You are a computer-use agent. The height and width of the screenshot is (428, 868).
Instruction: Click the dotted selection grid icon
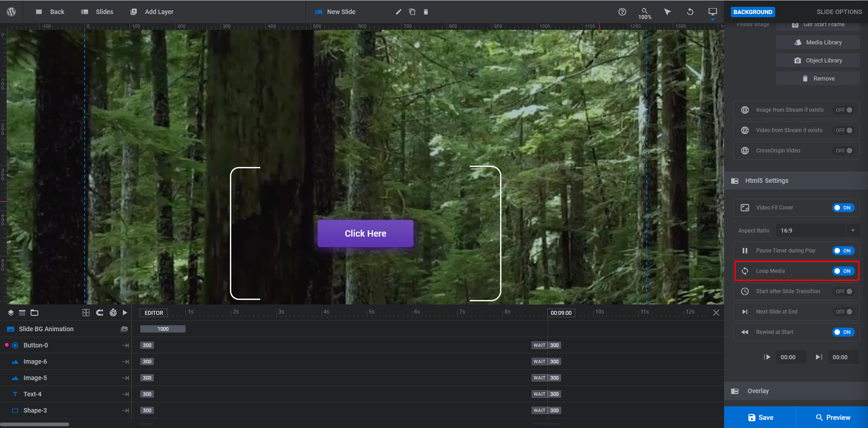(86, 313)
